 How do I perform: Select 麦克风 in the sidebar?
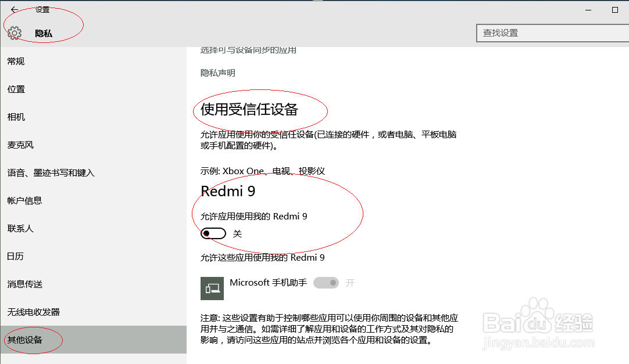[x=94, y=145]
